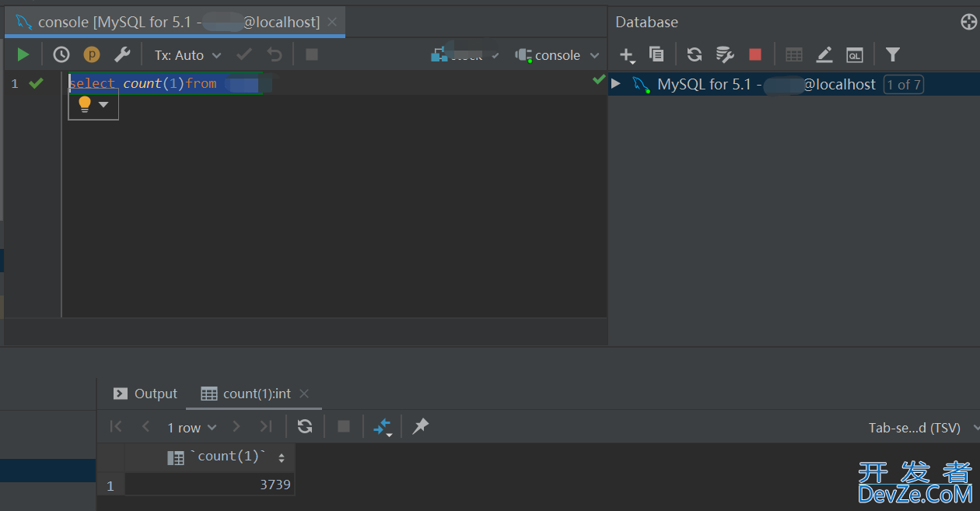980x511 pixels.
Task: Click the edit source pencil icon
Action: point(824,54)
